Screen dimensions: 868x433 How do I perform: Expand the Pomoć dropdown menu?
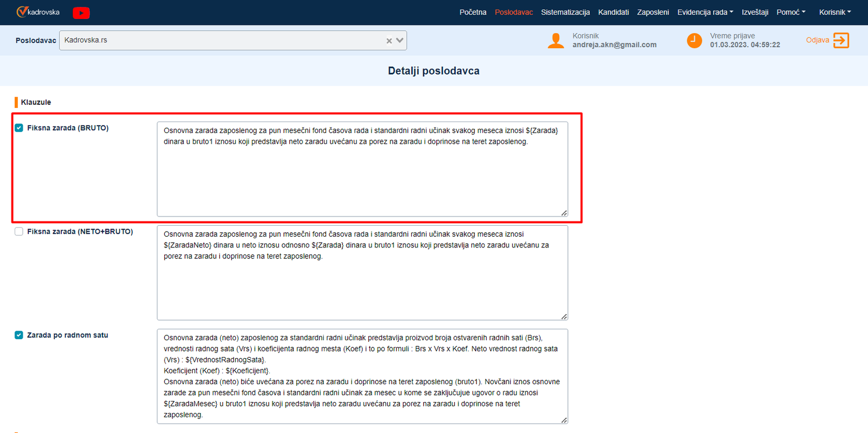790,12
